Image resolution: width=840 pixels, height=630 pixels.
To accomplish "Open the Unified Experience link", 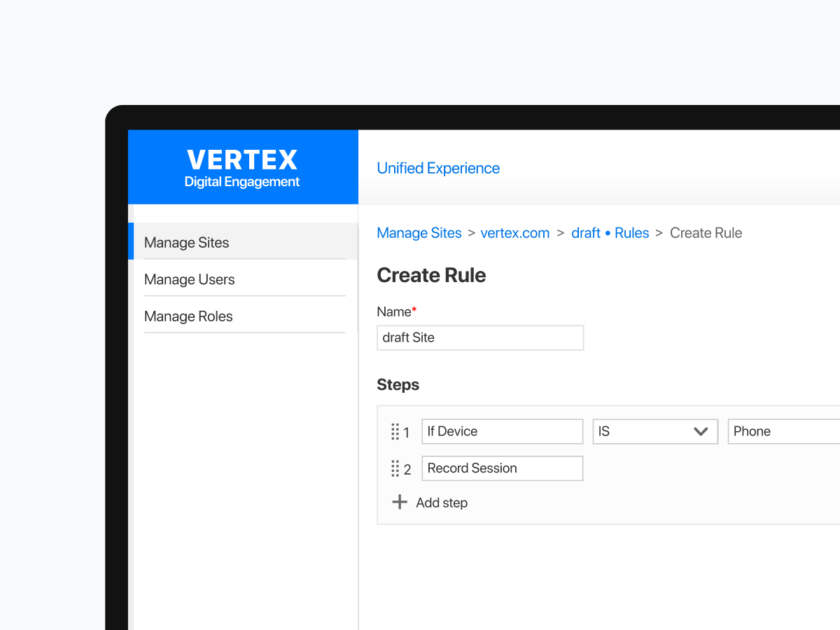I will click(x=438, y=168).
